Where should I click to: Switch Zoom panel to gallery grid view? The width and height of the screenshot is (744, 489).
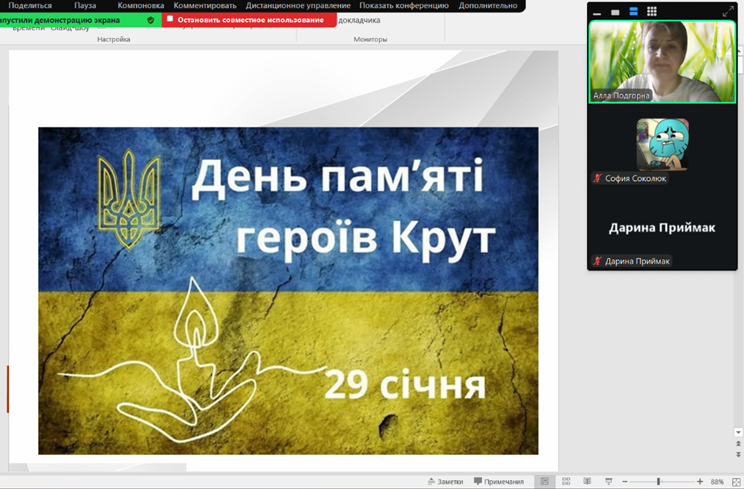652,12
